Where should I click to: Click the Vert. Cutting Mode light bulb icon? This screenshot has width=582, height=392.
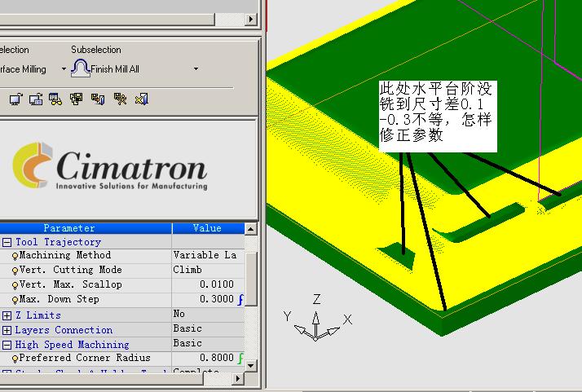15,271
